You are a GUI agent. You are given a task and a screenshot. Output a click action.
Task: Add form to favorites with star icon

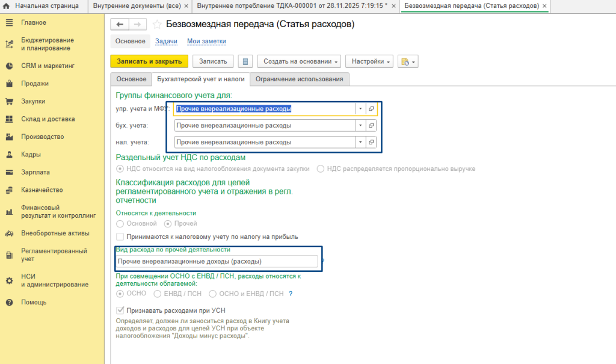[157, 25]
